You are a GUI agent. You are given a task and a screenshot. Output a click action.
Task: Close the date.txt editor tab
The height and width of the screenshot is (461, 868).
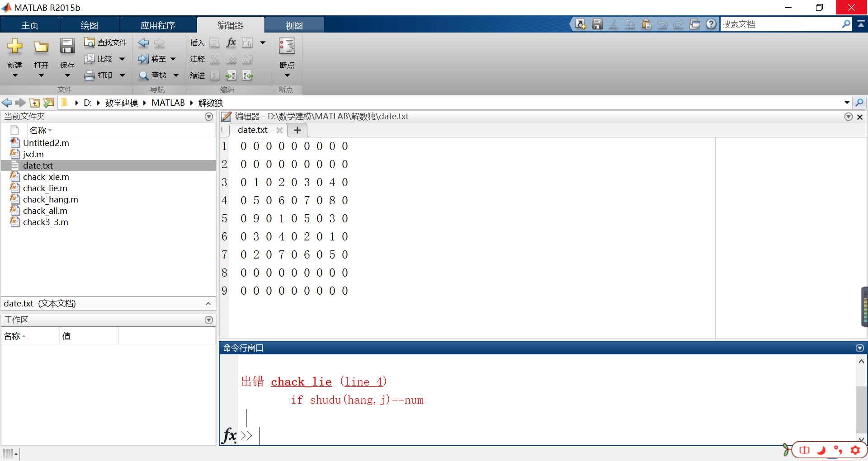click(279, 130)
